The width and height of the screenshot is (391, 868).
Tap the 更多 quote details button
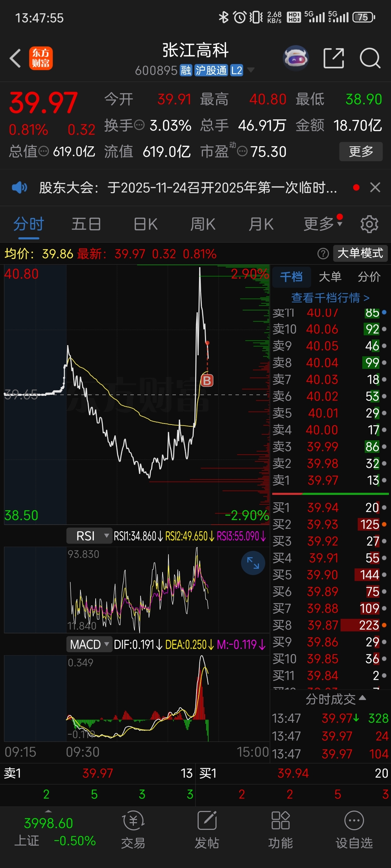pos(361,152)
